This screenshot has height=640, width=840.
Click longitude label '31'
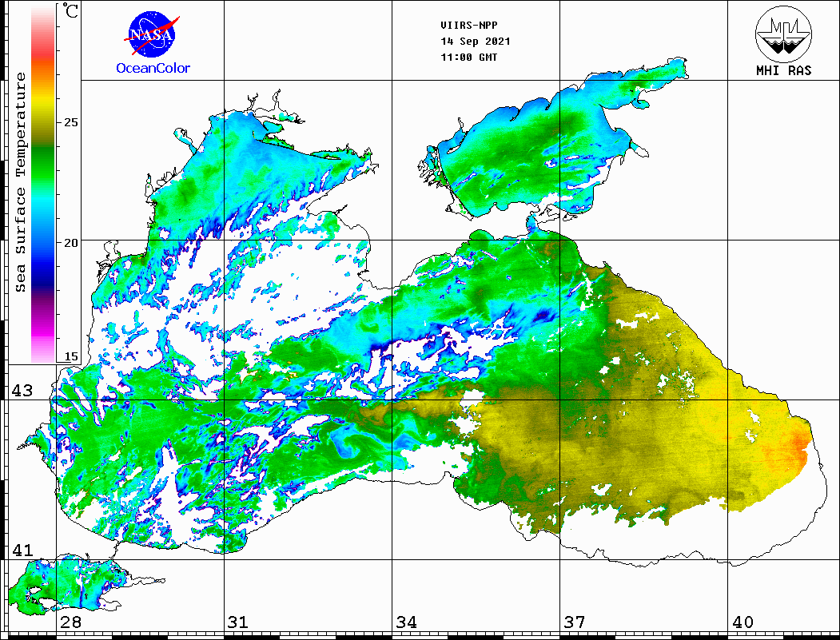[x=238, y=622]
